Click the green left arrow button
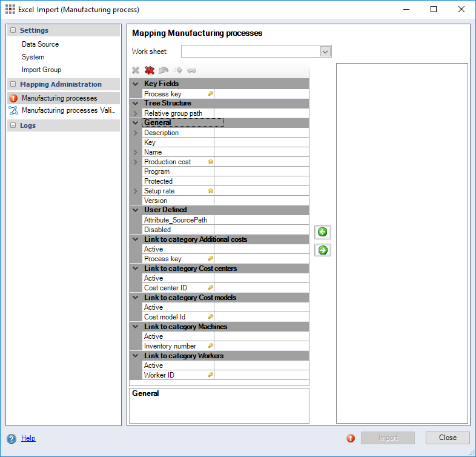Image resolution: width=476 pixels, height=457 pixels. [323, 232]
